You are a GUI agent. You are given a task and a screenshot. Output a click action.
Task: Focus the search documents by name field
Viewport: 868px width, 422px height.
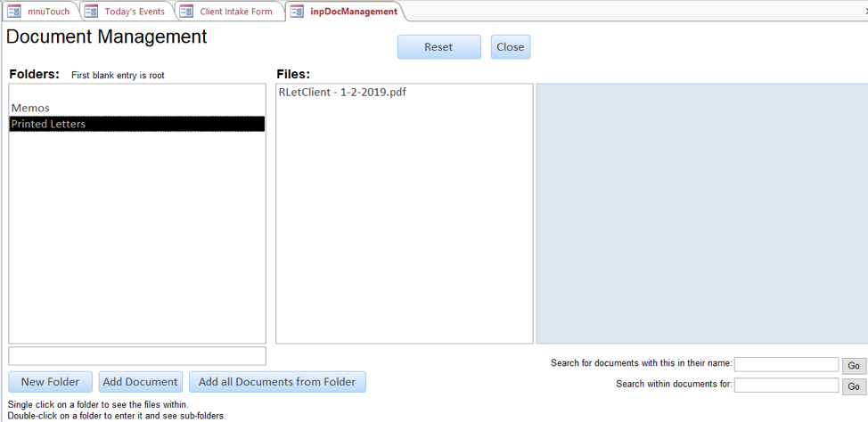click(785, 364)
